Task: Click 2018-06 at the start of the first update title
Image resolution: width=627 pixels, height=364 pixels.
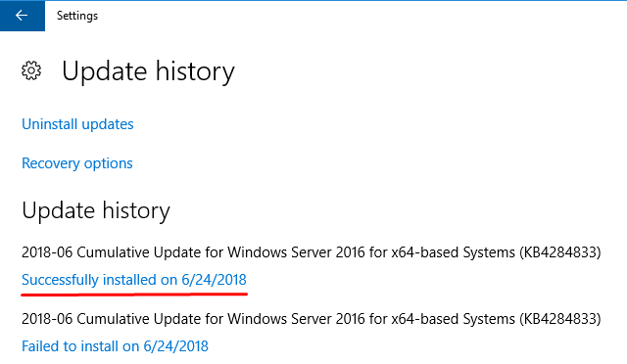Action: pyautogui.click(x=47, y=252)
